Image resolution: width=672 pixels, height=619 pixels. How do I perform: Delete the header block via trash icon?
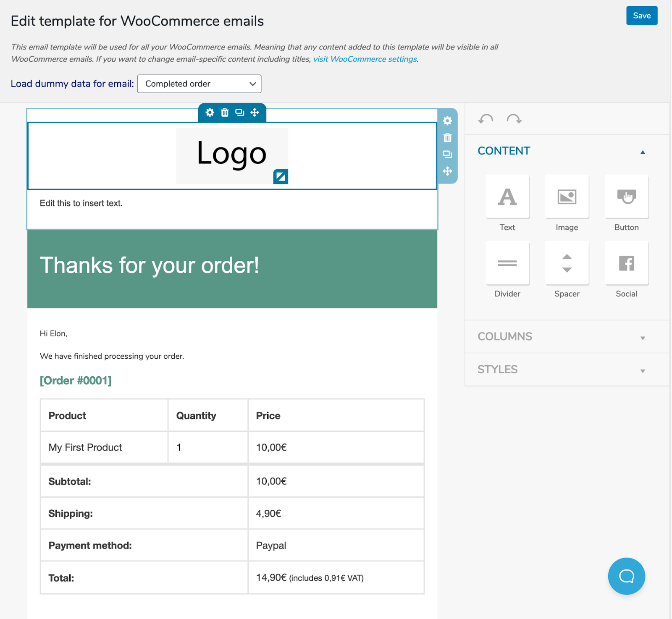[x=225, y=113]
